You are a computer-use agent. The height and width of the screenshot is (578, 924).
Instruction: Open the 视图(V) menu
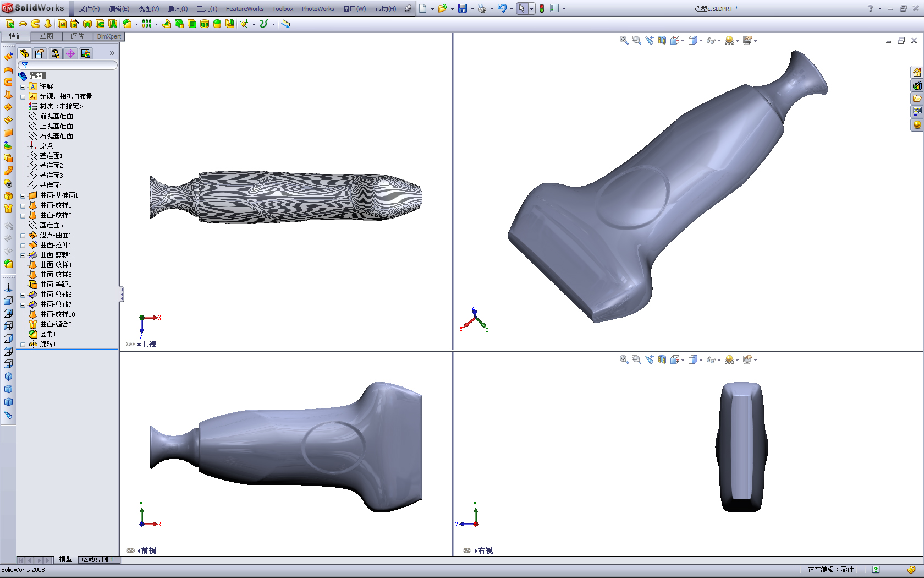pyautogui.click(x=148, y=9)
